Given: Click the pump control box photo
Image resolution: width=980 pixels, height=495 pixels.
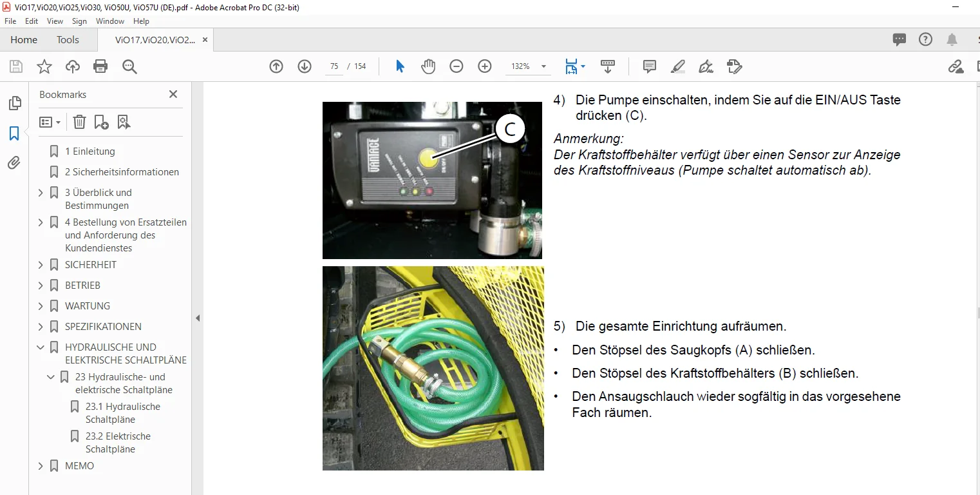Looking at the screenshot, I should click(x=432, y=180).
